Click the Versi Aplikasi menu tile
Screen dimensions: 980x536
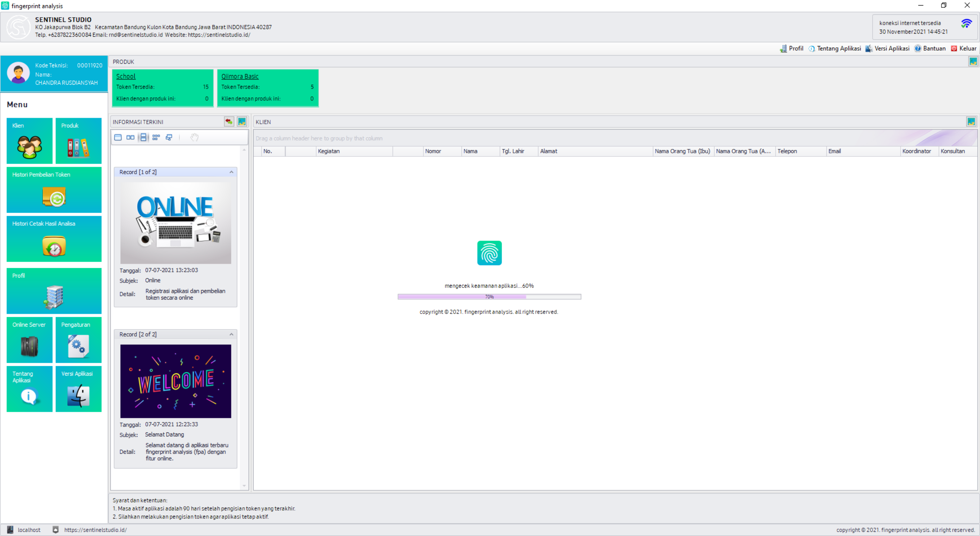pyautogui.click(x=78, y=389)
